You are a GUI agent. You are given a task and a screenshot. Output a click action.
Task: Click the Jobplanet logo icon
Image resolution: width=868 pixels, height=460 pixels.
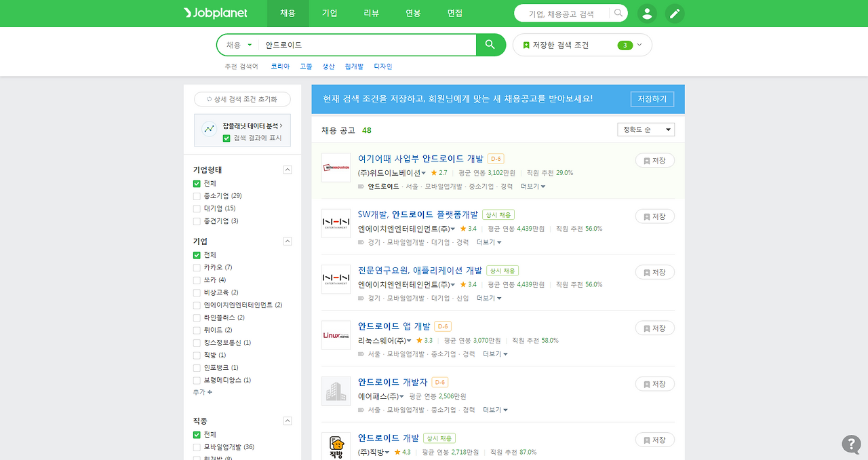tap(186, 13)
